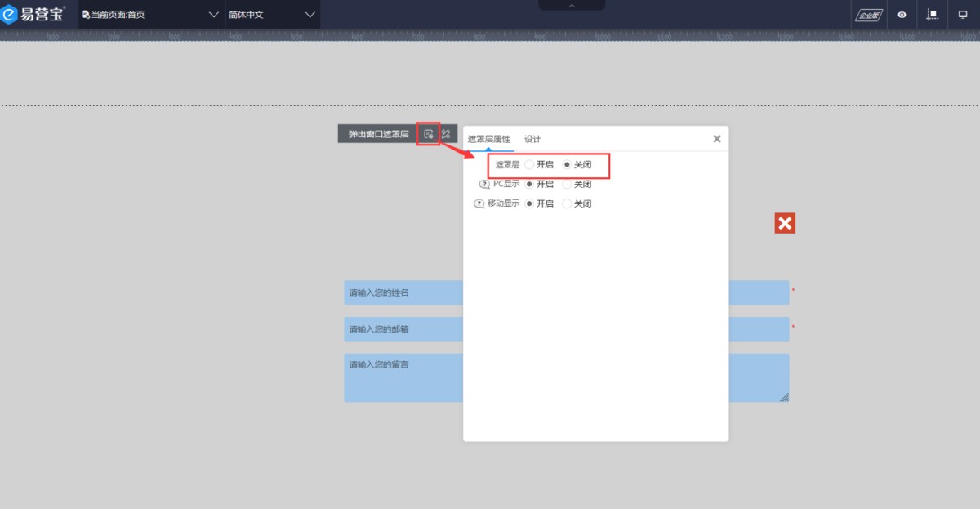Open the 简体中文 language dropdown

point(272,15)
